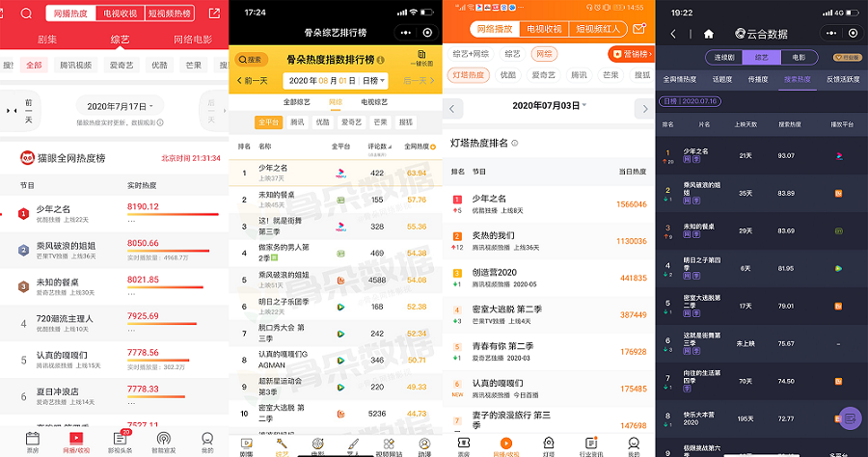Open 灯塔 lighthouse icon in the Dengta bottom bar
Screen dimensions: 868x457
[549, 446]
